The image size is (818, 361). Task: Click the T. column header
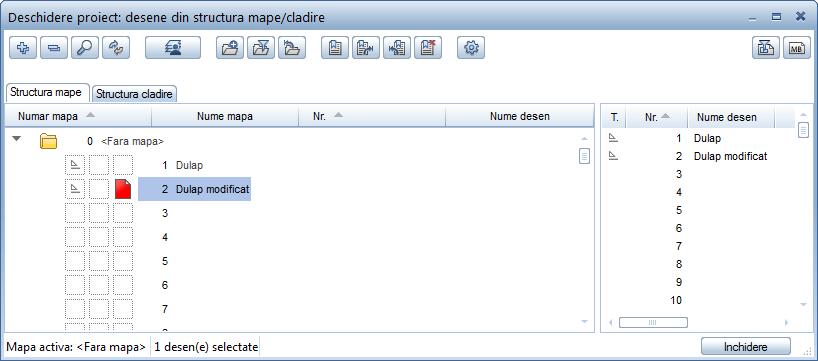(x=615, y=117)
